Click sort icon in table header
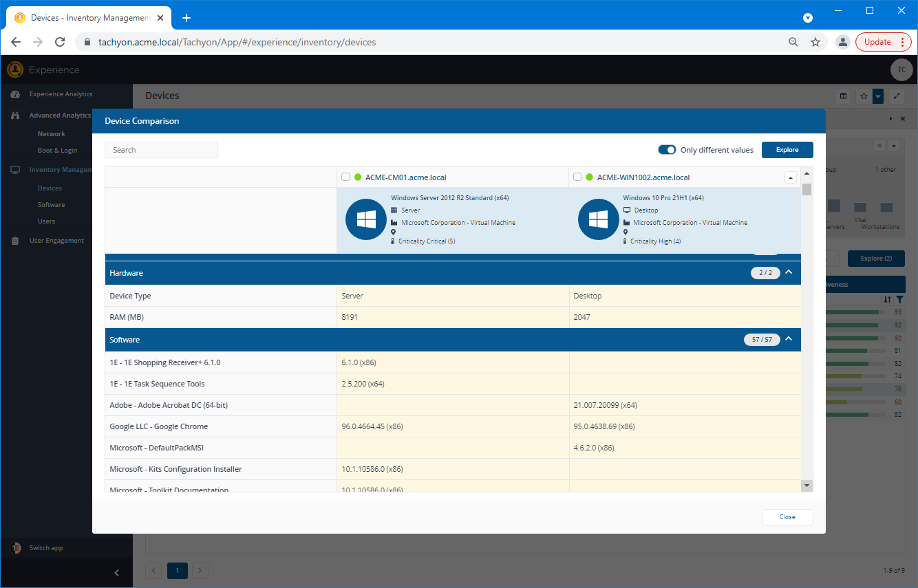 pos(888,300)
